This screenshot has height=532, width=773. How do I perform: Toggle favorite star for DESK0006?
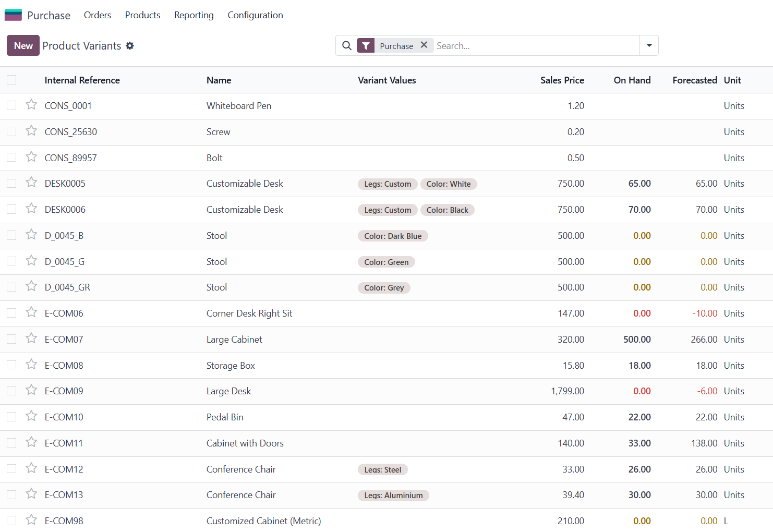[x=31, y=209]
